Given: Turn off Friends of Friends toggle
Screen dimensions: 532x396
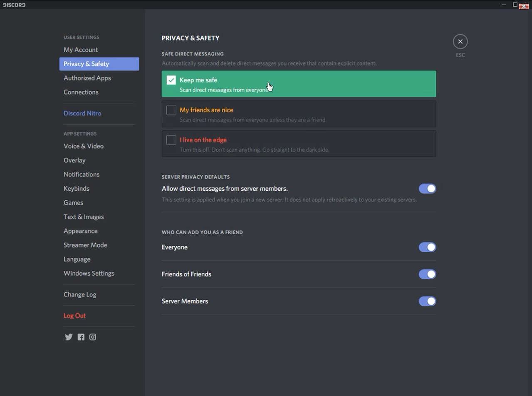Looking at the screenshot, I should tap(427, 274).
